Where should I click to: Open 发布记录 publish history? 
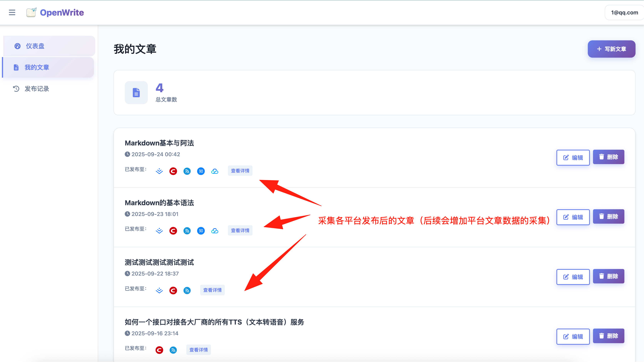pyautogui.click(x=37, y=89)
